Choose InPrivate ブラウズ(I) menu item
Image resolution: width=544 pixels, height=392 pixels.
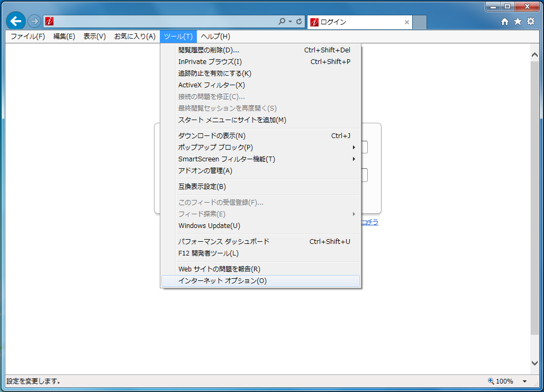click(260, 62)
